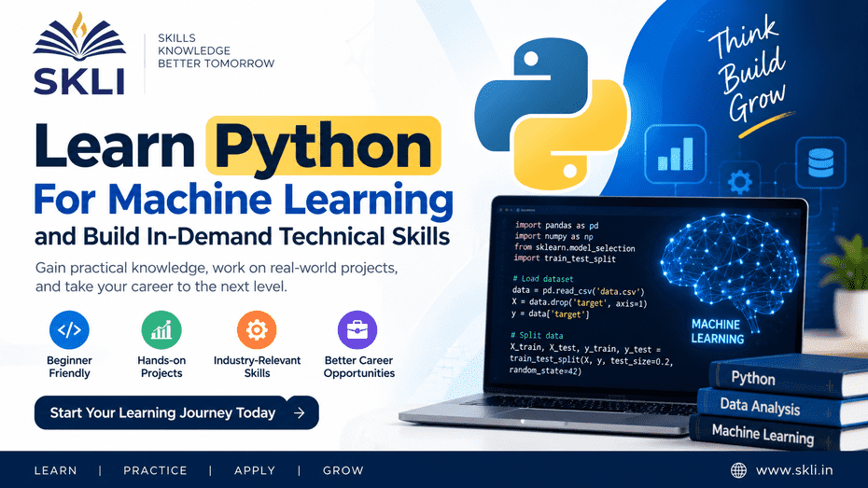Click the globe icon beside www.skli.in
Viewport: 868px width, 488px height.
coord(738,470)
